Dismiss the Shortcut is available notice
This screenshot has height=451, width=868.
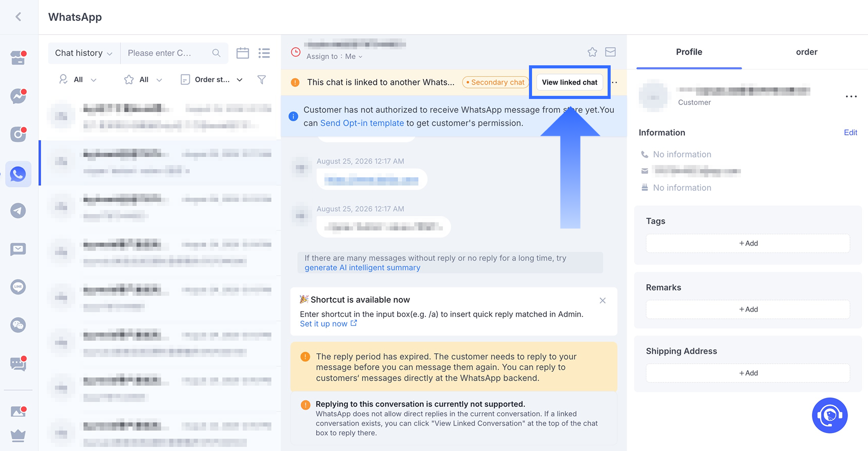602,300
